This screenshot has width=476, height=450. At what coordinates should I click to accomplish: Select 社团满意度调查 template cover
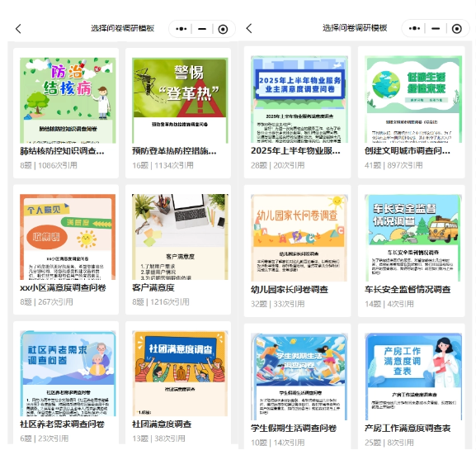pyautogui.click(x=180, y=373)
